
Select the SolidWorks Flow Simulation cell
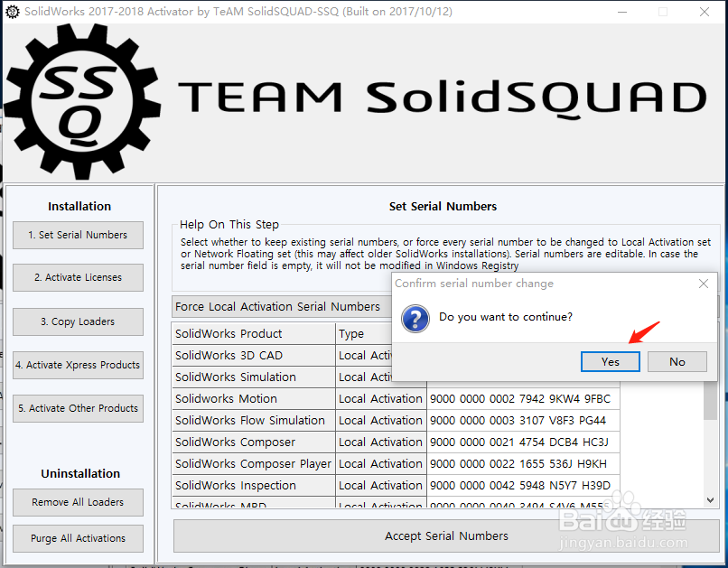[253, 421]
